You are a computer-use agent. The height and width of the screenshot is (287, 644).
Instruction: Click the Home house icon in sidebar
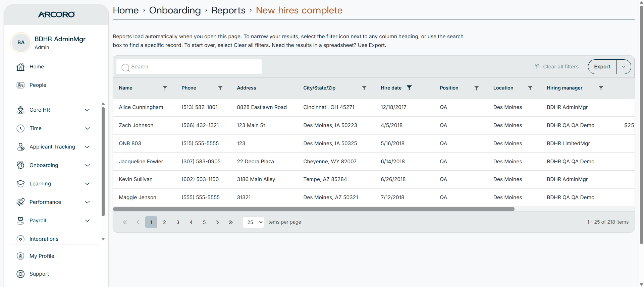click(x=20, y=67)
